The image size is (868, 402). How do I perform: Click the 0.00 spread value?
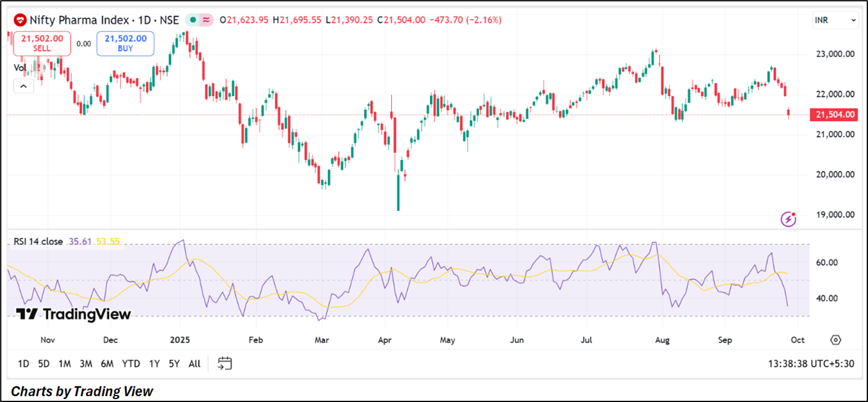[x=84, y=43]
